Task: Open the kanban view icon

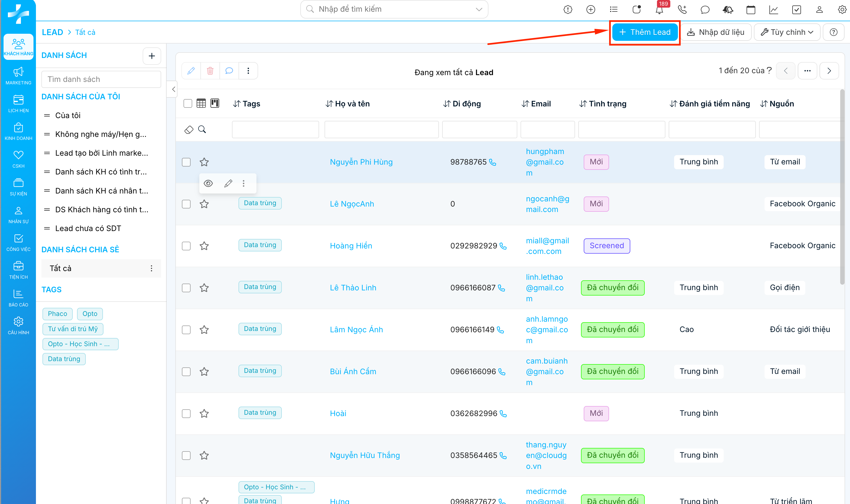Action: [215, 103]
